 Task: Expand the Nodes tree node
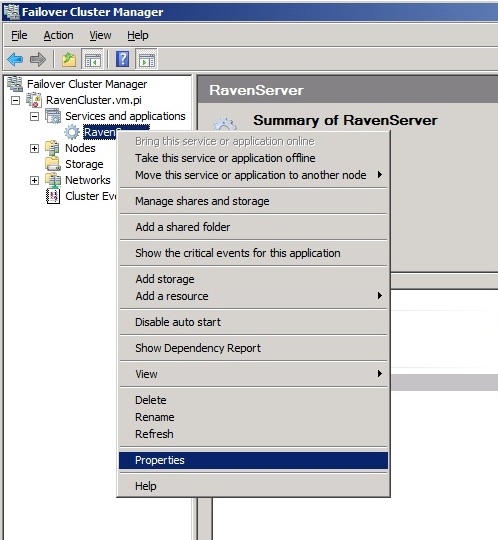[34, 148]
